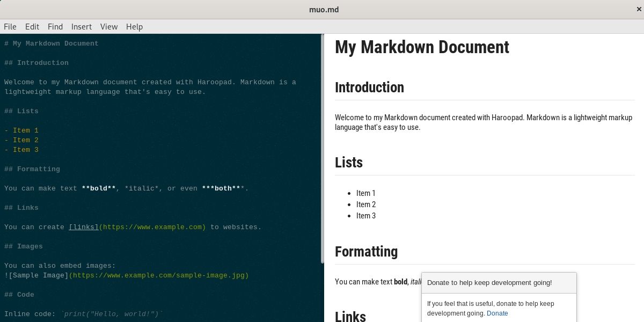Open the Edit menu
Viewport: 644px width, 322px height.
32,26
